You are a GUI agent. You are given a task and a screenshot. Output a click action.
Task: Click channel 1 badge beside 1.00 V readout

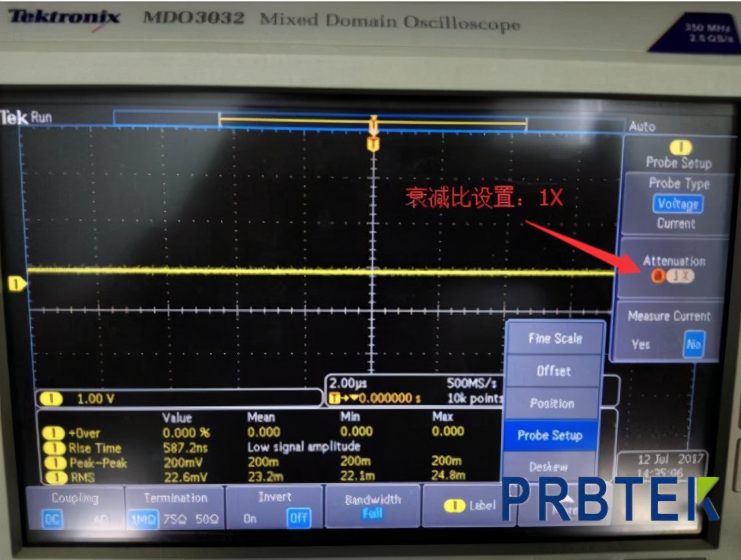coord(51,399)
